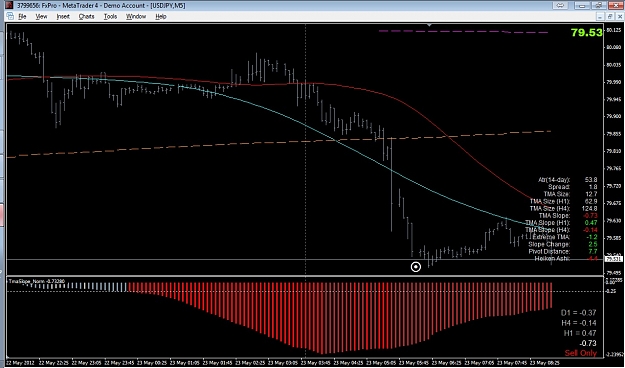
Task: Click the chart document icon beside File
Action: click(10, 16)
